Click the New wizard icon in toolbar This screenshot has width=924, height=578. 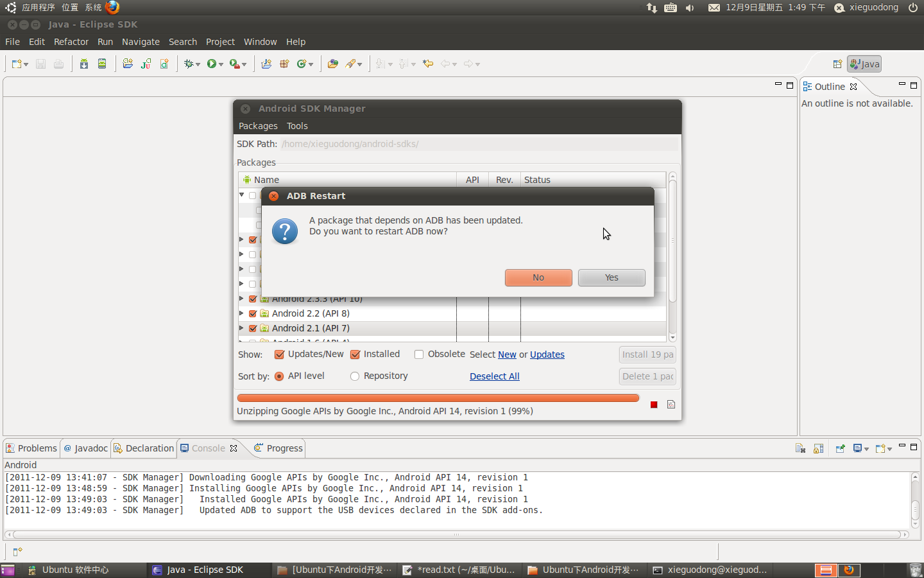coord(17,64)
